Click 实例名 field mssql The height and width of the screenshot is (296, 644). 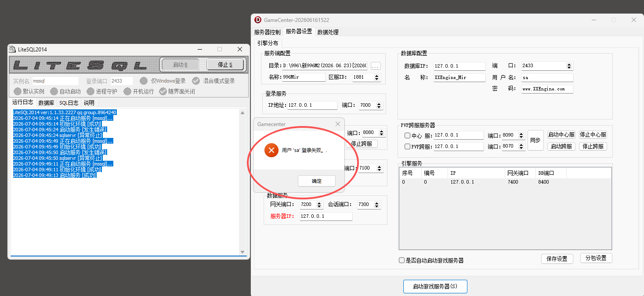(55, 81)
